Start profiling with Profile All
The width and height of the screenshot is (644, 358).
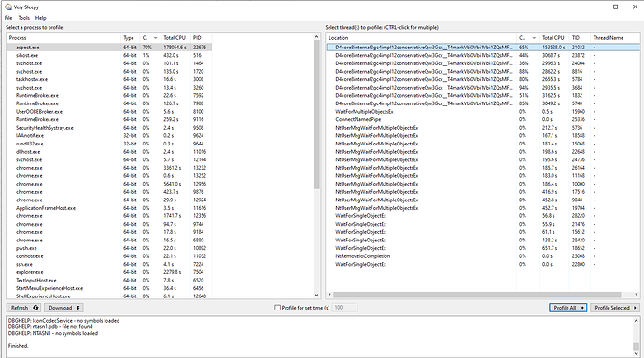pos(568,308)
